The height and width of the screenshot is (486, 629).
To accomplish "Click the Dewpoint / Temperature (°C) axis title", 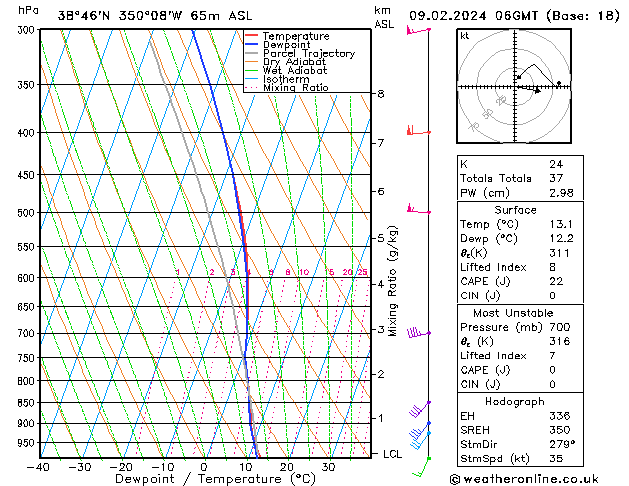I will [215, 479].
